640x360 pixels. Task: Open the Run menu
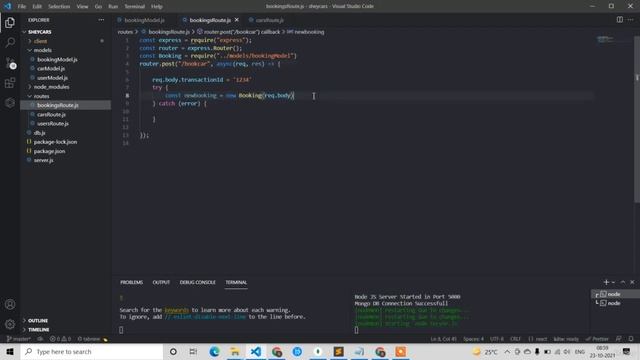pos(113,6)
